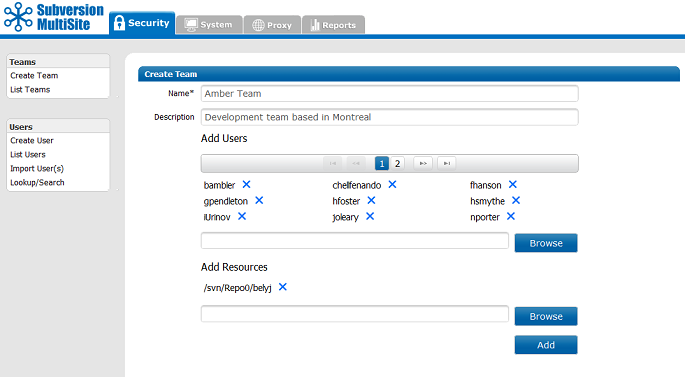Click the user name iUrinov
The image size is (685, 377).
pos(217,217)
